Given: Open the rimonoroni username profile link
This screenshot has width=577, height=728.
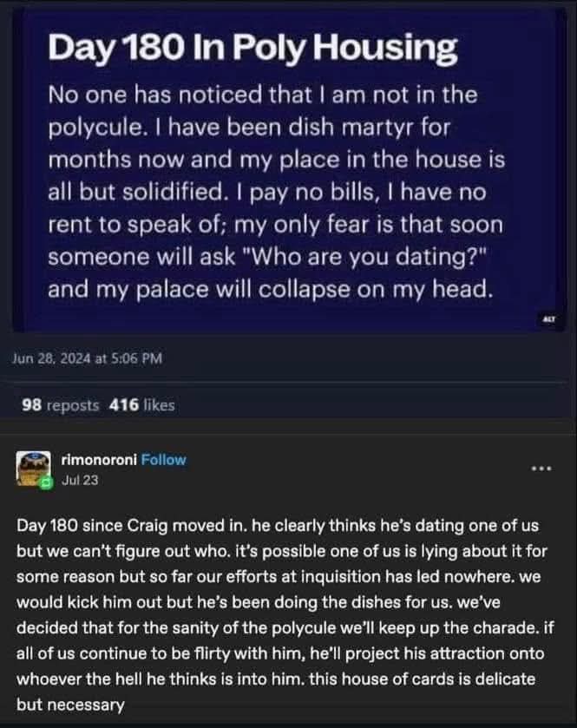Looking at the screenshot, I should (x=101, y=460).
